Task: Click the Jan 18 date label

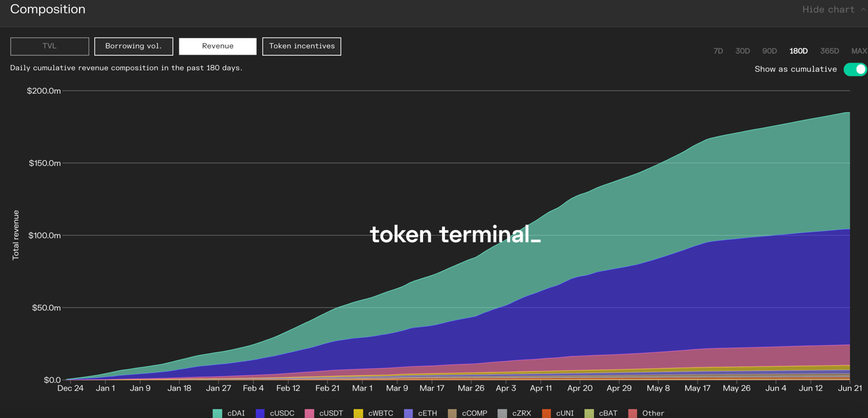Action: point(179,388)
